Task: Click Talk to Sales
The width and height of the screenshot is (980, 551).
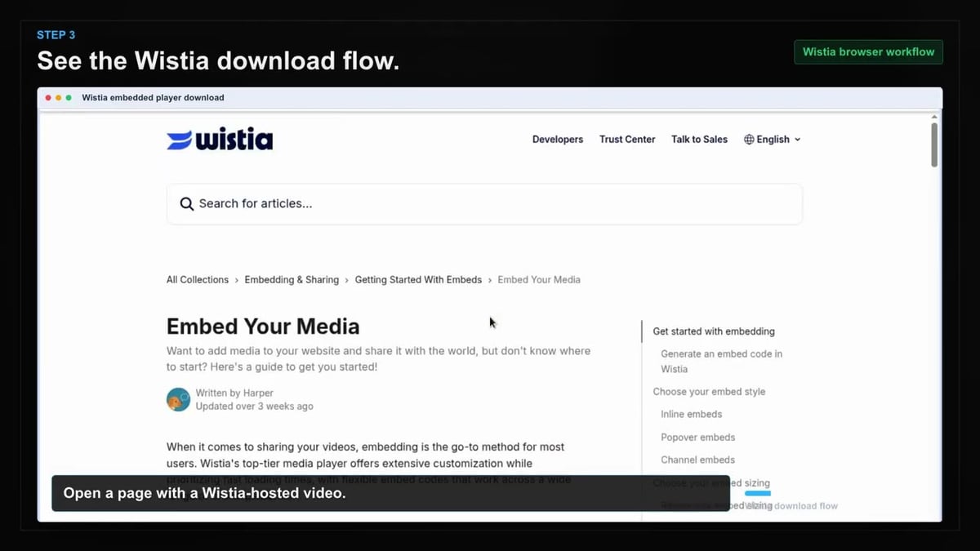Action: click(699, 140)
